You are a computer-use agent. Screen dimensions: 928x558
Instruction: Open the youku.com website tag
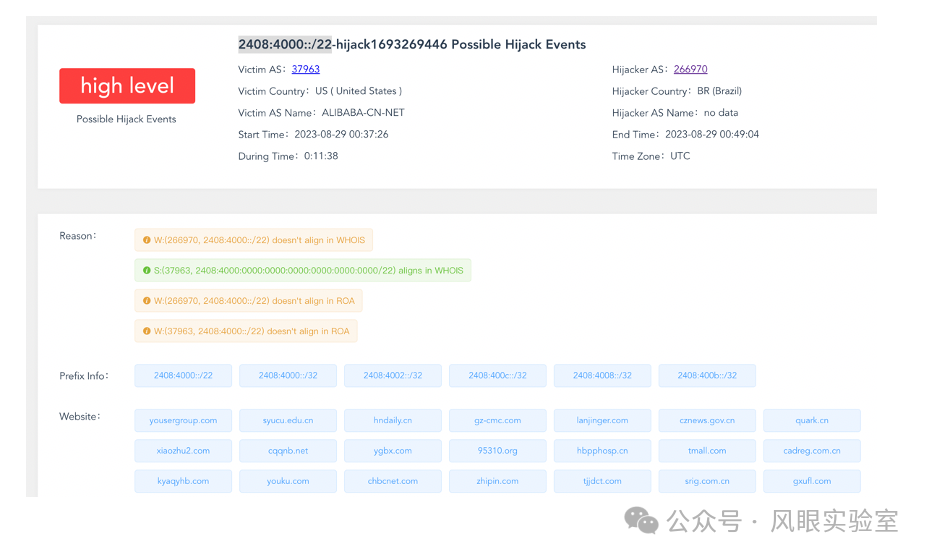tap(288, 481)
